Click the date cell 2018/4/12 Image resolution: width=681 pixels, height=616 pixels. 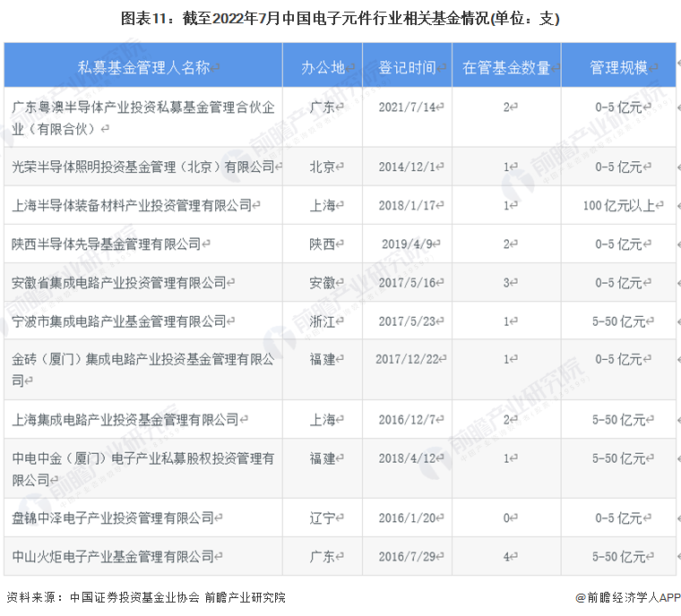[407, 468]
